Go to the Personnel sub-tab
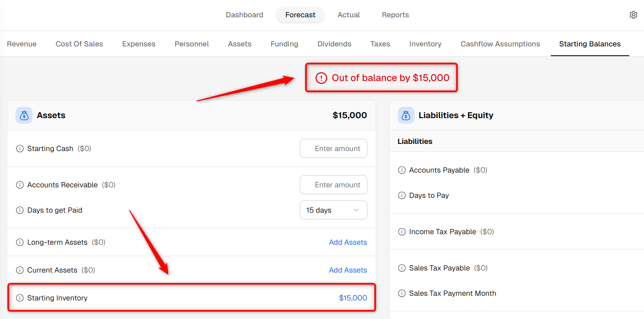This screenshot has height=319, width=644. click(192, 44)
